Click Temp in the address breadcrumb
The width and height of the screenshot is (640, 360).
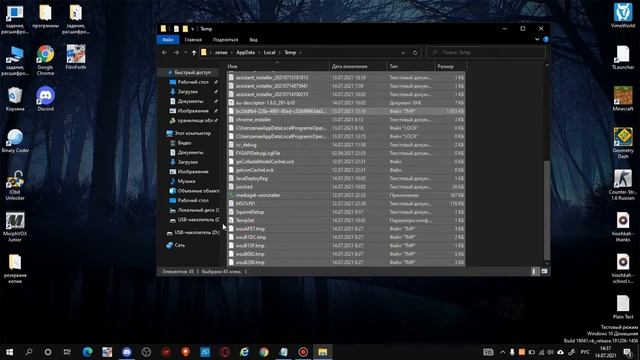tap(290, 52)
